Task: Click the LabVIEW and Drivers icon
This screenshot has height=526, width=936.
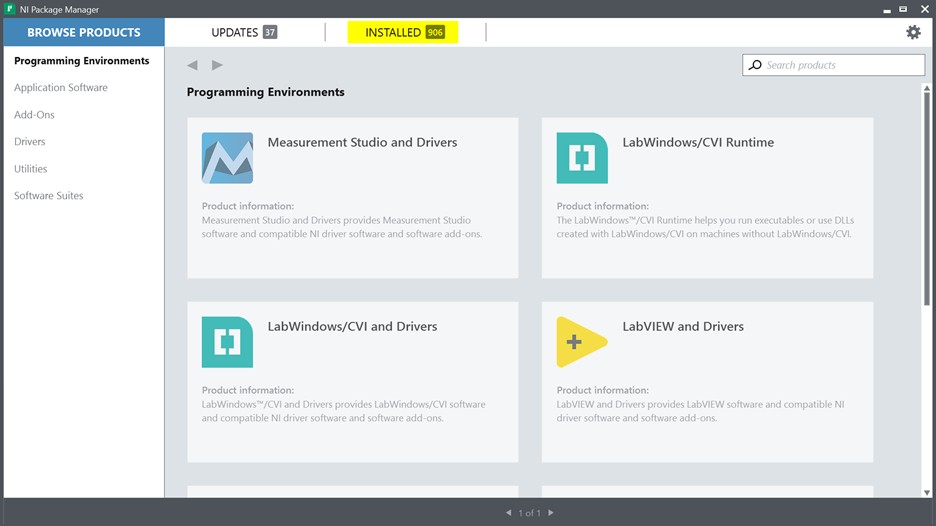Action: [582, 342]
